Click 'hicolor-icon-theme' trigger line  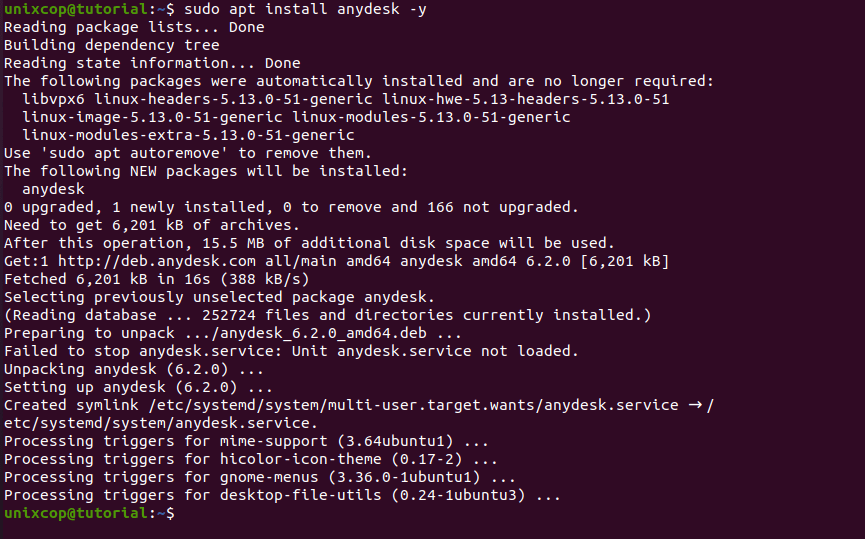pyautogui.click(x=251, y=459)
